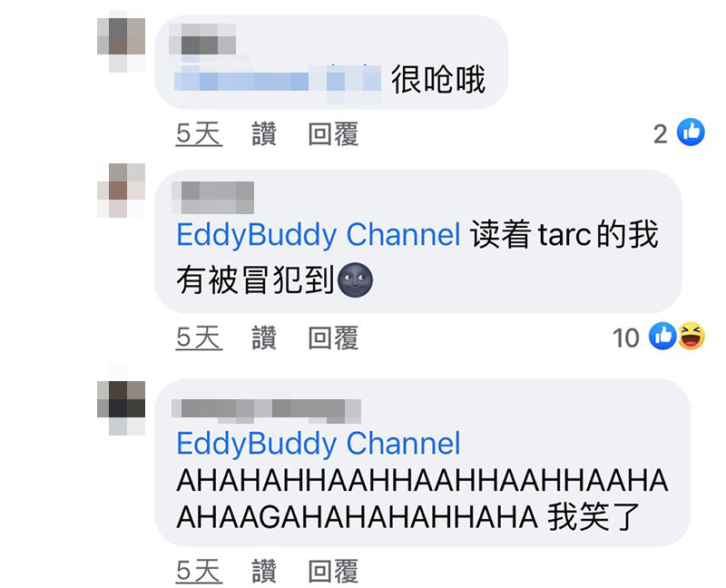Image resolution: width=726 pixels, height=588 pixels.
Task: Reply to the 'tarc' comment via 回覆
Action: point(333,337)
